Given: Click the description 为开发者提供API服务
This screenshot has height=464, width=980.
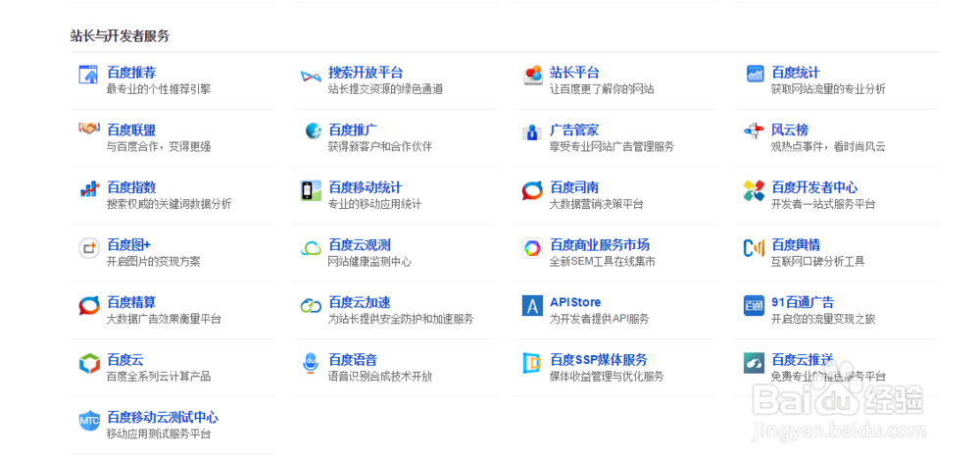Looking at the screenshot, I should click(600, 320).
